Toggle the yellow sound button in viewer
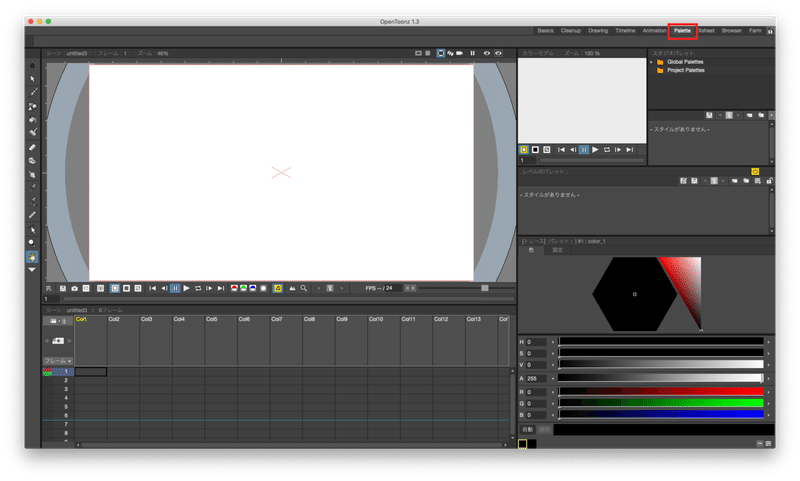This screenshot has height=481, width=800. pos(278,288)
